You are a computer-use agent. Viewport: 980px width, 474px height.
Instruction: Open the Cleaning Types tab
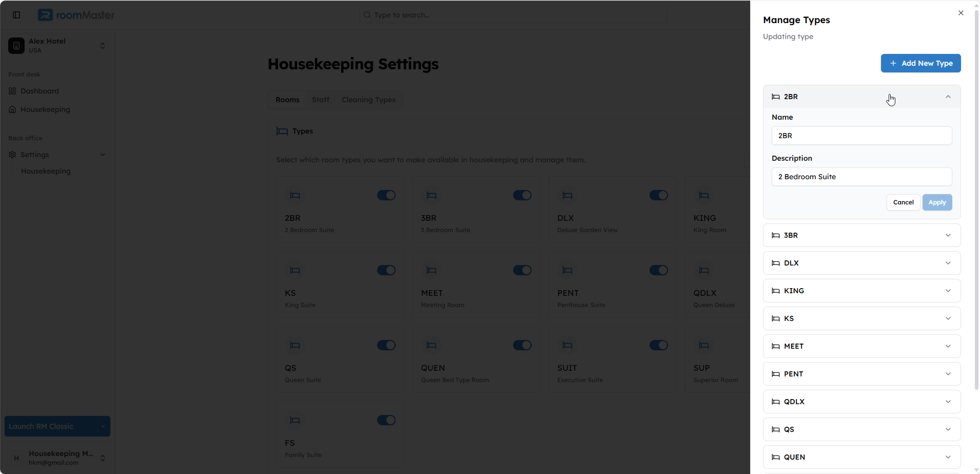click(368, 100)
